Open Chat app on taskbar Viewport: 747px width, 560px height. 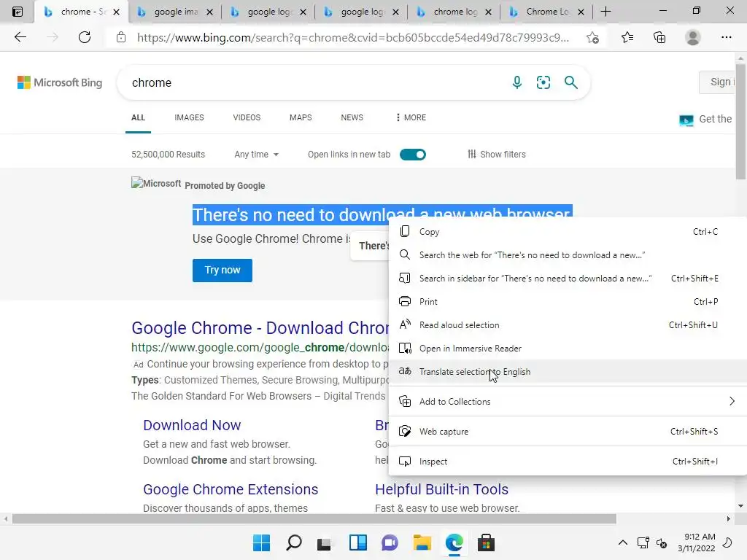390,542
